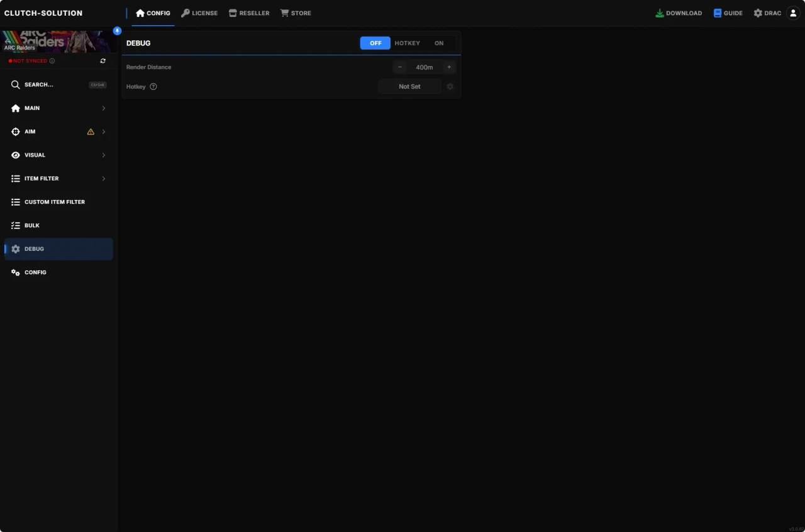The image size is (805, 532).
Task: Click the Search field in sidebar
Action: click(58, 84)
